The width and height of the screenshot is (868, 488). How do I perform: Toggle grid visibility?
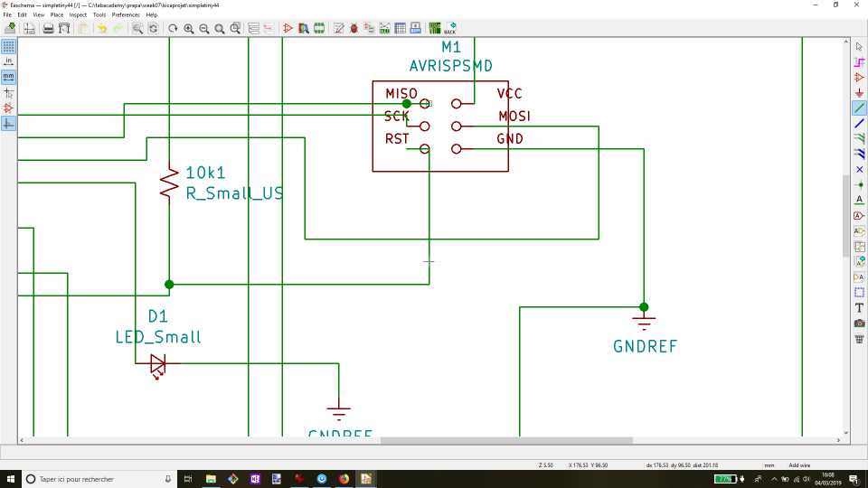point(8,46)
